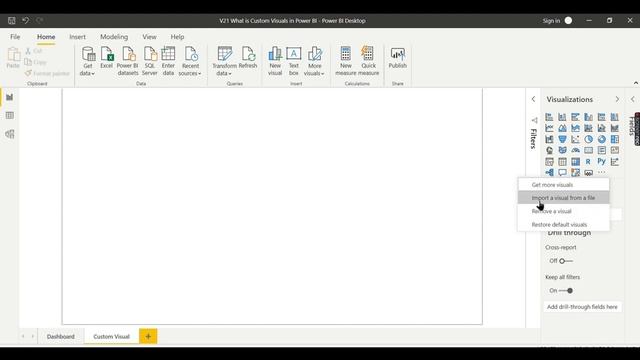Screen dimensions: 640x360
Task: Switch to Data view in left sidebar
Action: point(9,116)
